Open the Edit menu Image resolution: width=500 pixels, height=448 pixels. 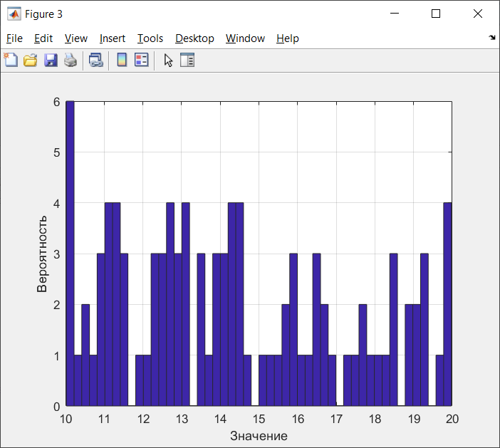tap(43, 38)
